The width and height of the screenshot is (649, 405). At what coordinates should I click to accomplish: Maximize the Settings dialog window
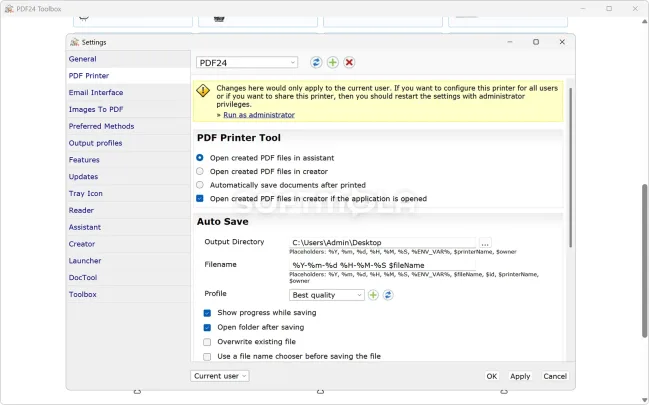click(x=536, y=42)
